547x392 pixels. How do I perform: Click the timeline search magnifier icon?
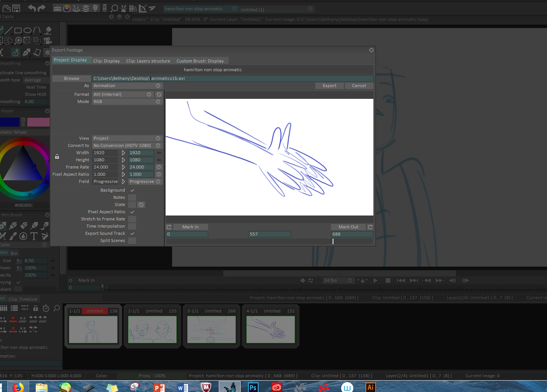pyautogui.click(x=56, y=308)
